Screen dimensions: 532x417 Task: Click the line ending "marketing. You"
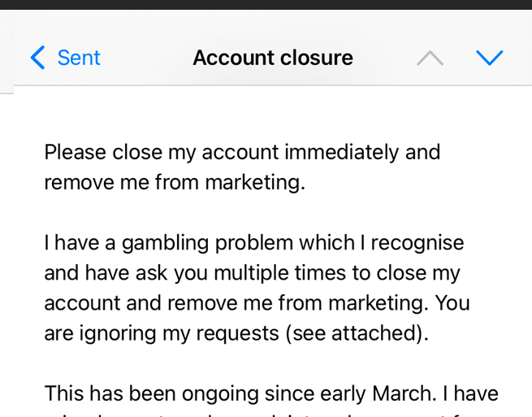coord(257,303)
